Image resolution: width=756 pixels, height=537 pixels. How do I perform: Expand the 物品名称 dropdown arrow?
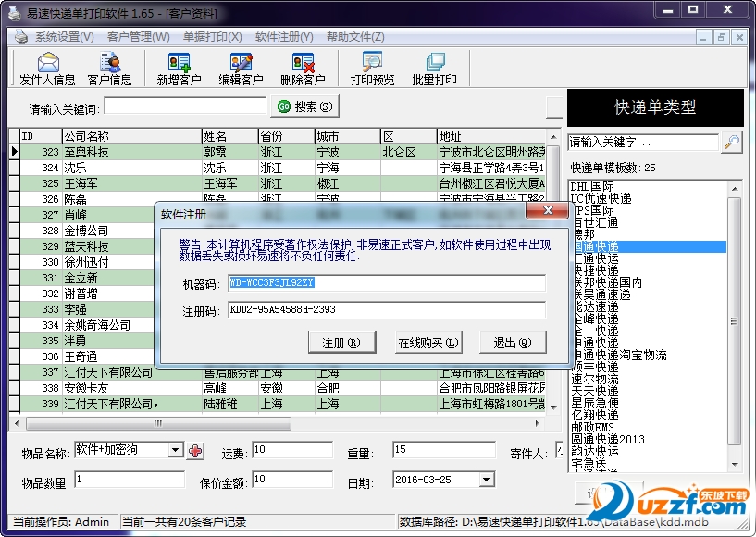(176, 450)
